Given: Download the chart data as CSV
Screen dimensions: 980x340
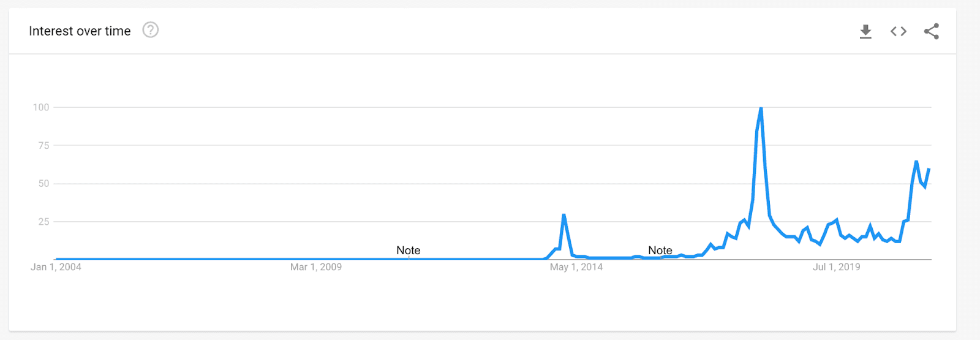Looking at the screenshot, I should pyautogui.click(x=865, y=31).
